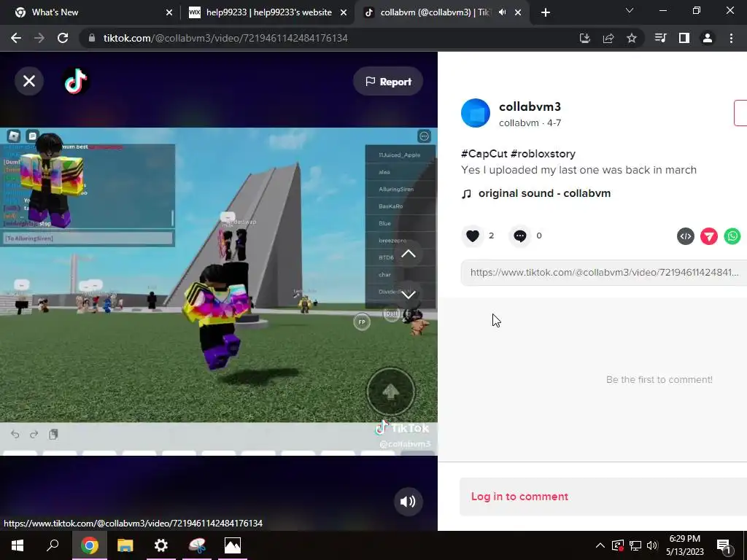The height and width of the screenshot is (560, 747).
Task: Close the TikTok video viewer
Action: tap(29, 82)
